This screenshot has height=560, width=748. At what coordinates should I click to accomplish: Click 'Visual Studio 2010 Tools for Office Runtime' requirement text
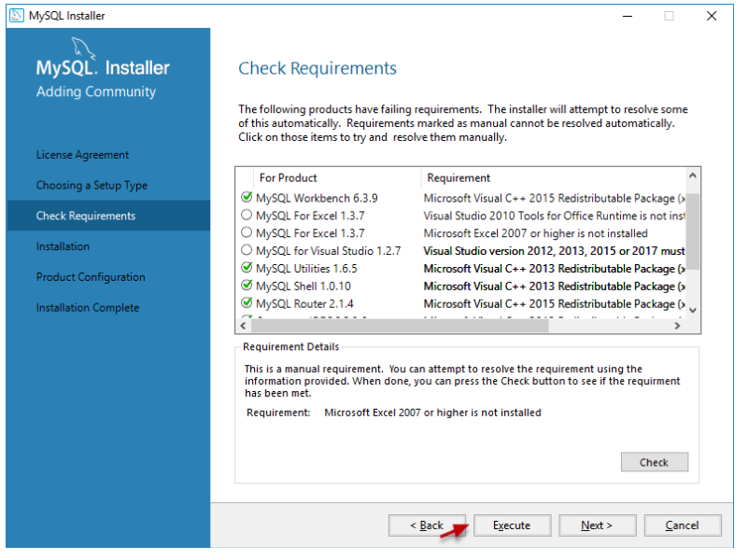pyautogui.click(x=555, y=216)
